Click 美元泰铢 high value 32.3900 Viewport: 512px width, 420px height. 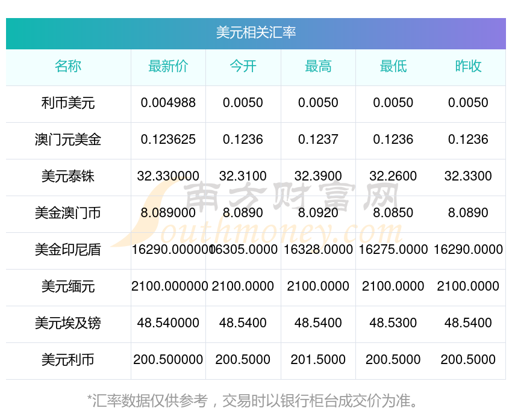coord(318,176)
